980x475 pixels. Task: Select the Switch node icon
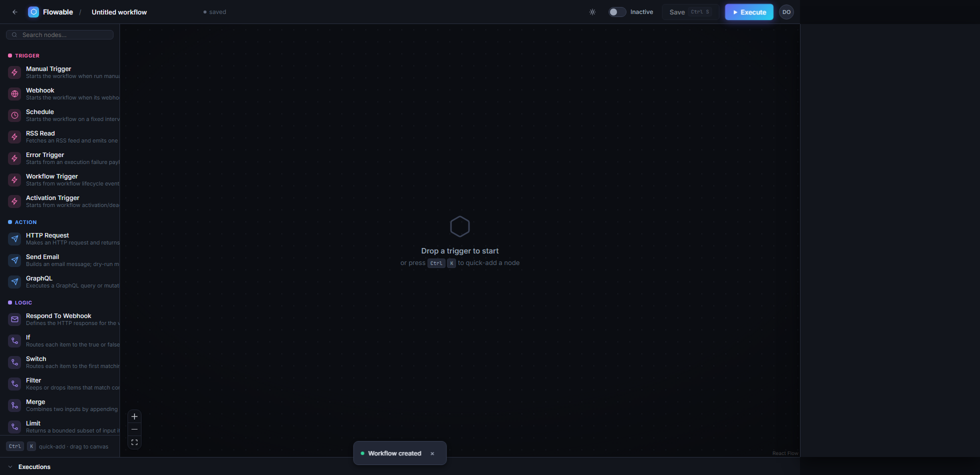[14, 362]
